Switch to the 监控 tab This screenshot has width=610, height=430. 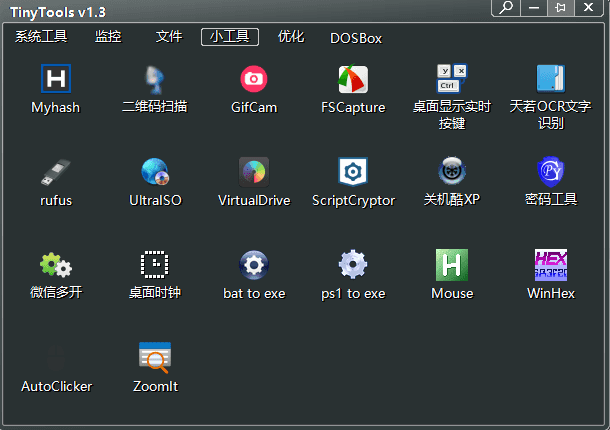coord(108,37)
